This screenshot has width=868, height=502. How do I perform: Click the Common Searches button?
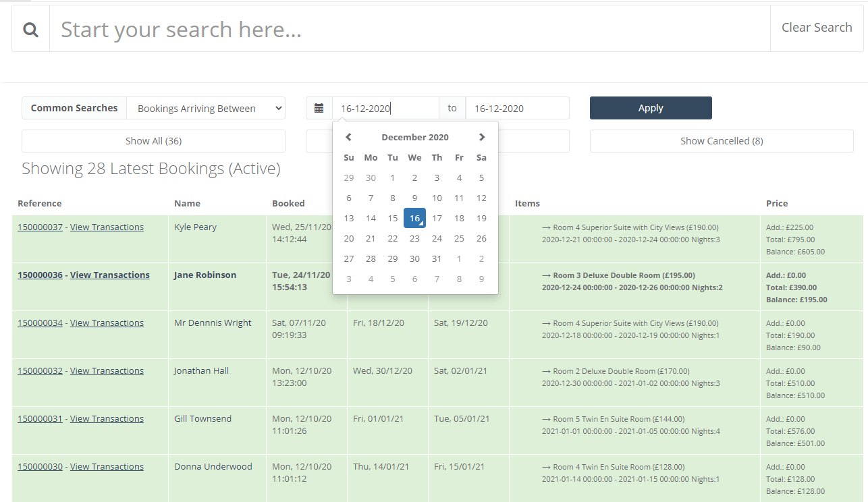click(x=74, y=107)
